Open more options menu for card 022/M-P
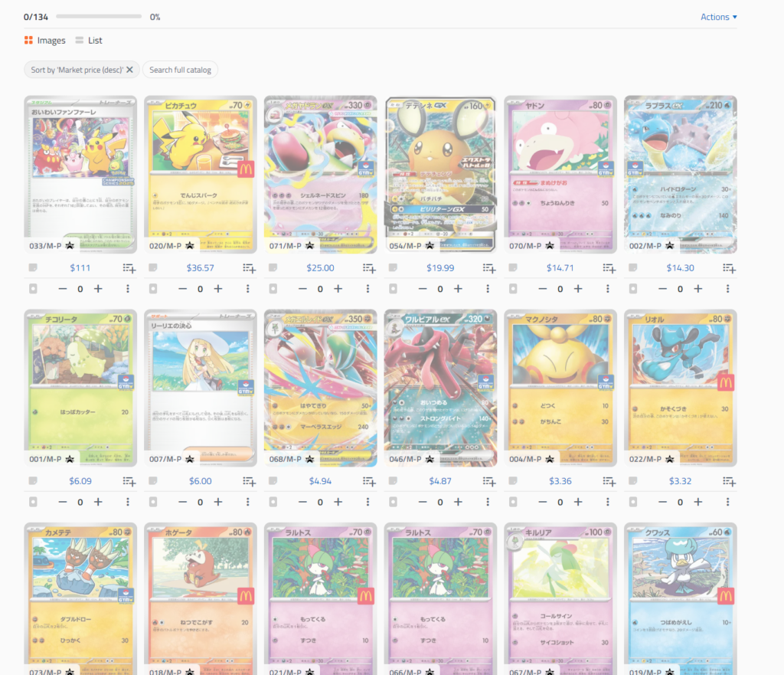The height and width of the screenshot is (675, 784). pos(727,502)
